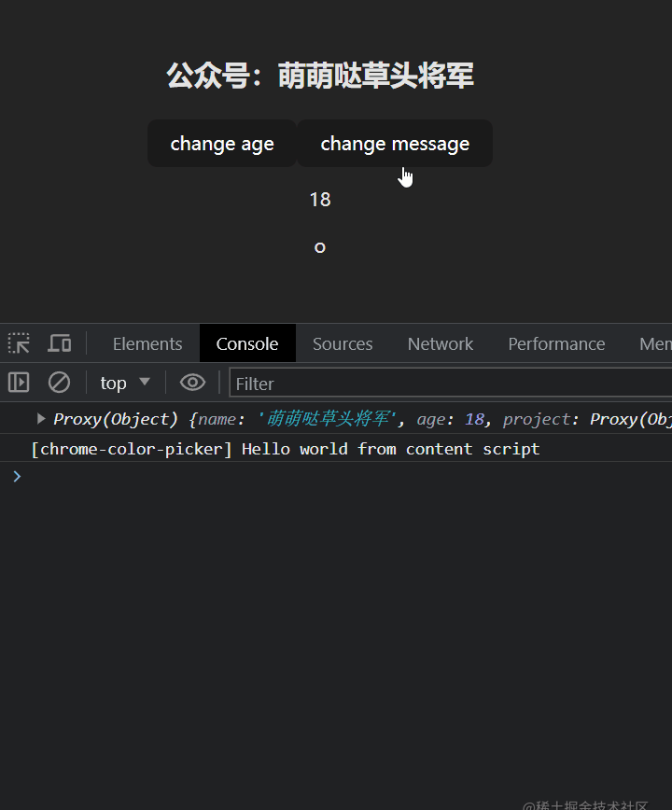Open the top context dropdown

pyautogui.click(x=125, y=383)
